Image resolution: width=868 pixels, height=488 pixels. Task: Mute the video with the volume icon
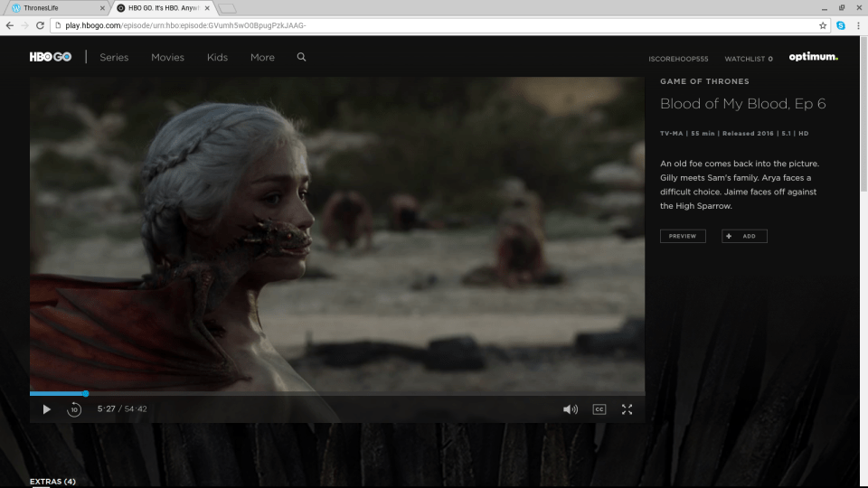pyautogui.click(x=570, y=409)
